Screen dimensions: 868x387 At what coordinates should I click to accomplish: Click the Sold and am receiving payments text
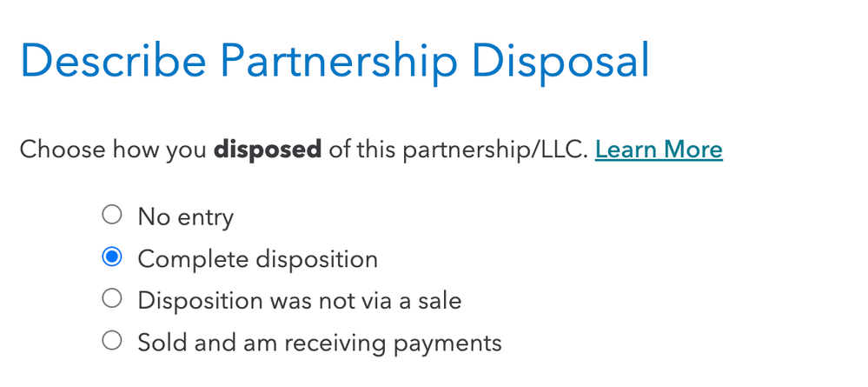(x=320, y=343)
